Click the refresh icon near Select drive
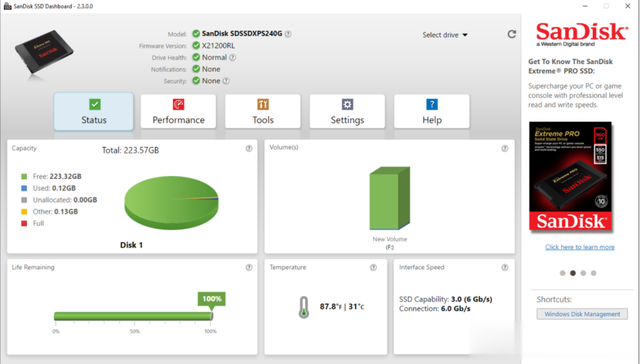Image resolution: width=640 pixels, height=364 pixels. pos(511,34)
